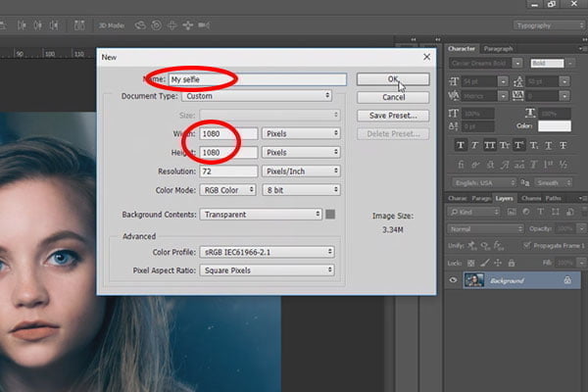Click the Background layer thumbnail
588x392 pixels.
coord(473,280)
